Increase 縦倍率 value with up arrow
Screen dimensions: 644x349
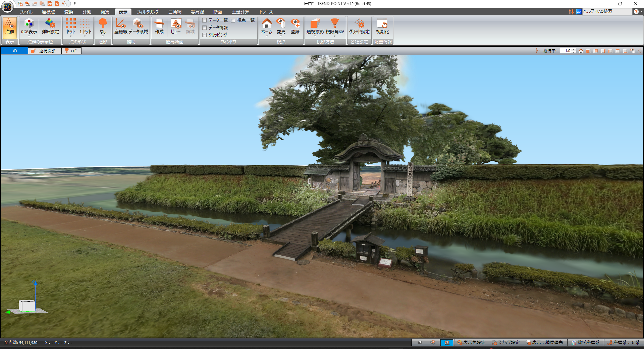click(x=574, y=50)
